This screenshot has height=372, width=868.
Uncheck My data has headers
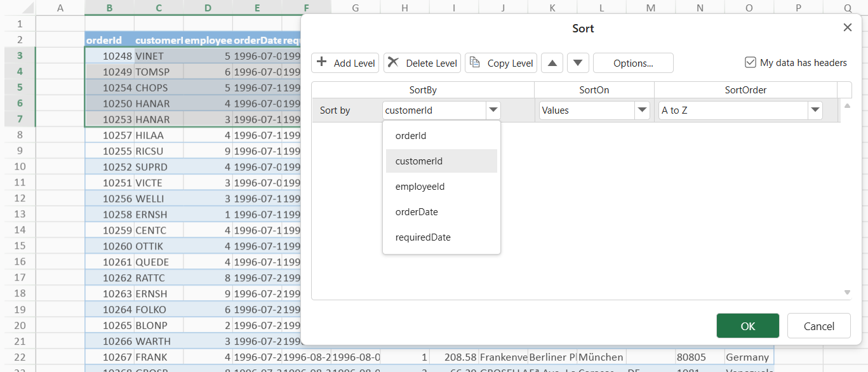click(x=751, y=62)
